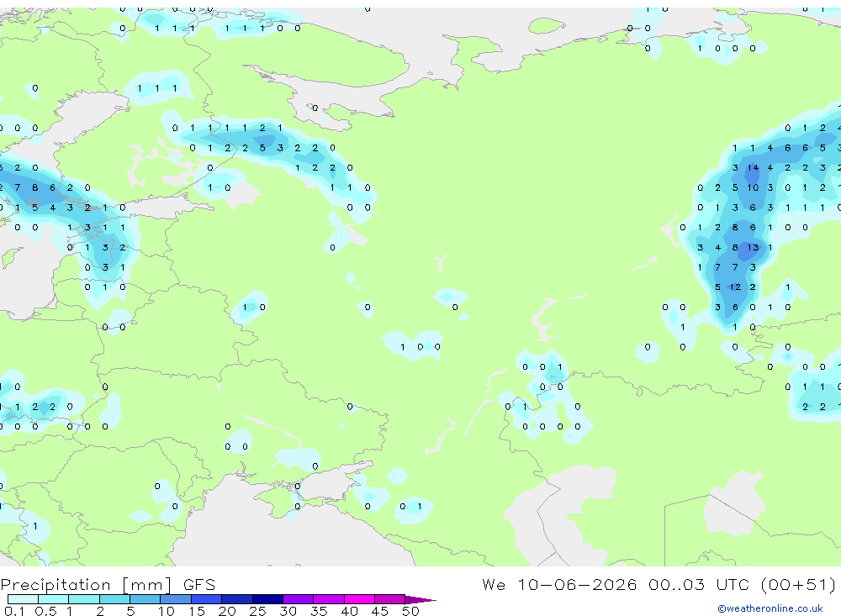The height and width of the screenshot is (616, 841).
Task: Click the 'We 10-06-2026 00..03 UTC (00+51)' timestamp
Action: pos(659,584)
